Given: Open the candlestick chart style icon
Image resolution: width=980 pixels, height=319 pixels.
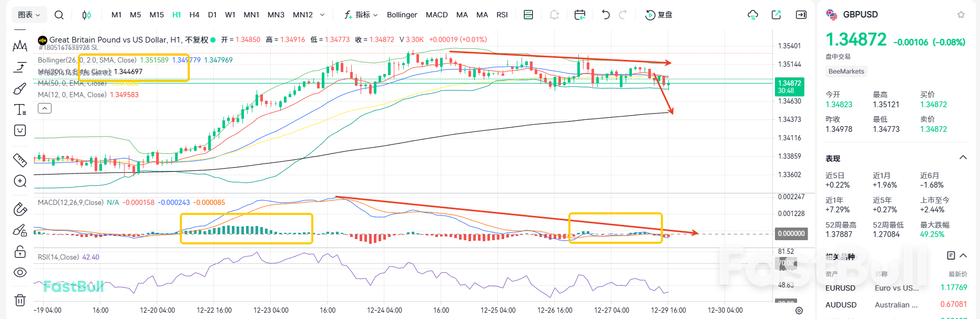Looking at the screenshot, I should click(x=87, y=15).
